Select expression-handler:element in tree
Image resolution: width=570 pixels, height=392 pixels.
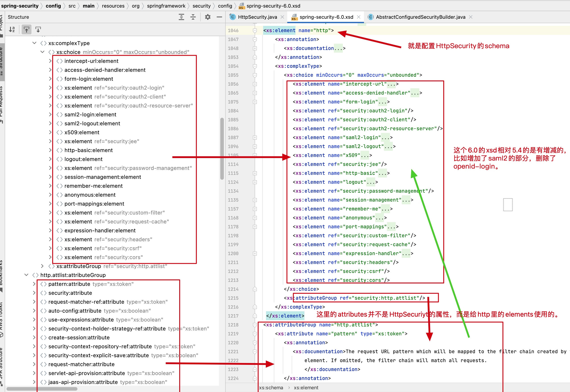[x=100, y=231]
